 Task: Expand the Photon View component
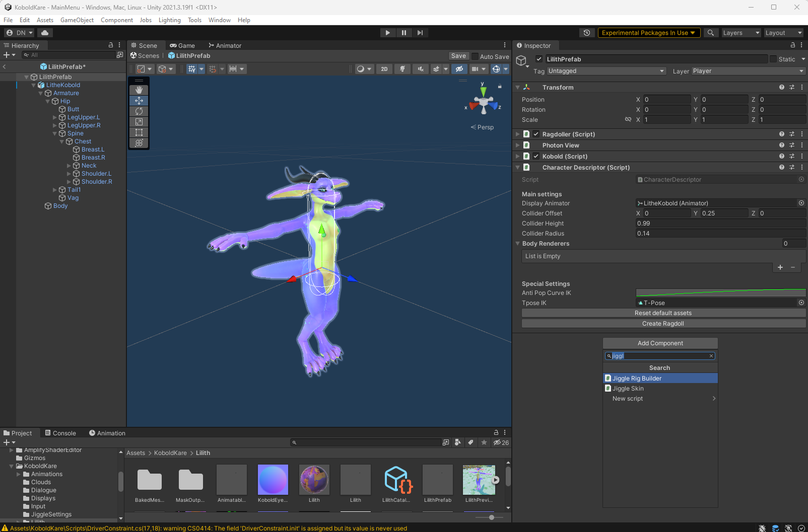click(517, 145)
